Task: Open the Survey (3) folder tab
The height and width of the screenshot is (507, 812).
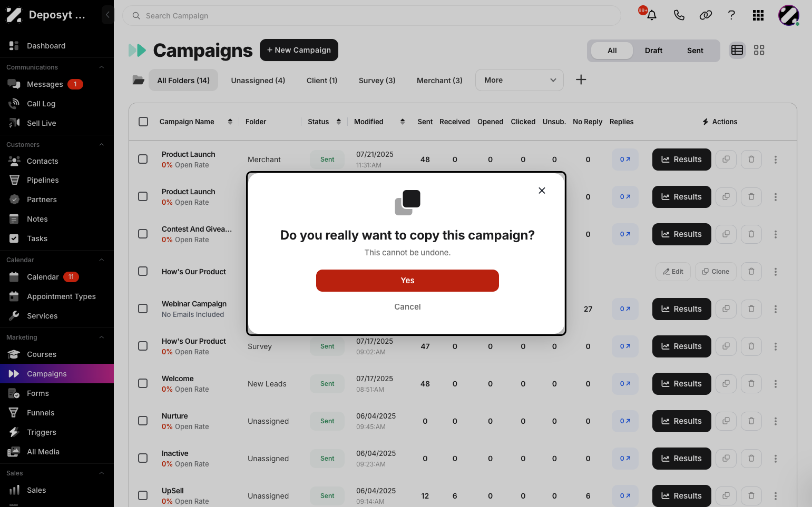Action: [x=377, y=81]
